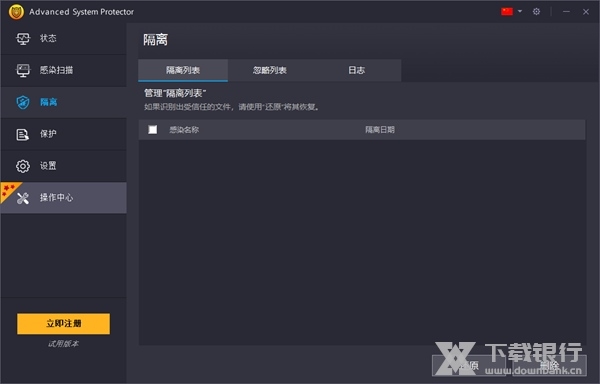Close the Advanced System Protector window
This screenshot has height=384, width=600.
click(586, 12)
